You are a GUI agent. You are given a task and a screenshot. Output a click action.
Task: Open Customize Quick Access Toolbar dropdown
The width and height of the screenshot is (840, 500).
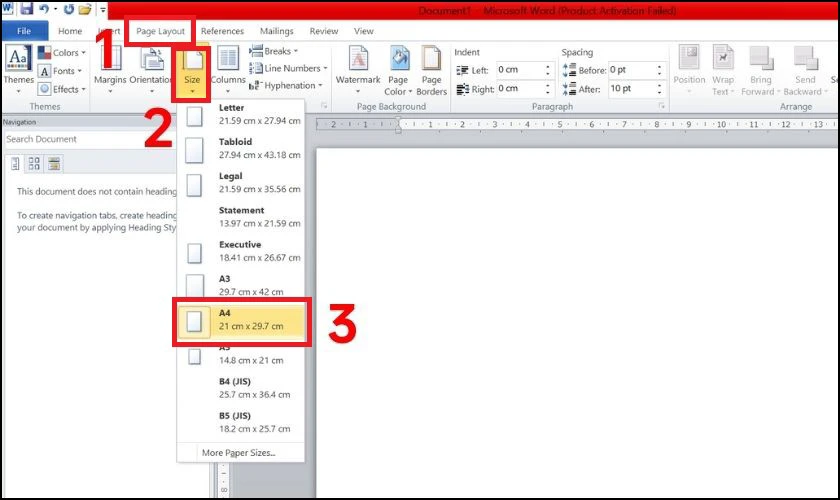103,9
